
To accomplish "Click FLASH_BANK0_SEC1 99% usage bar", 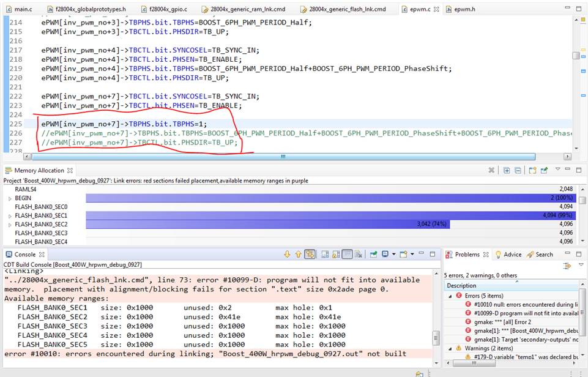I will click(x=331, y=215).
